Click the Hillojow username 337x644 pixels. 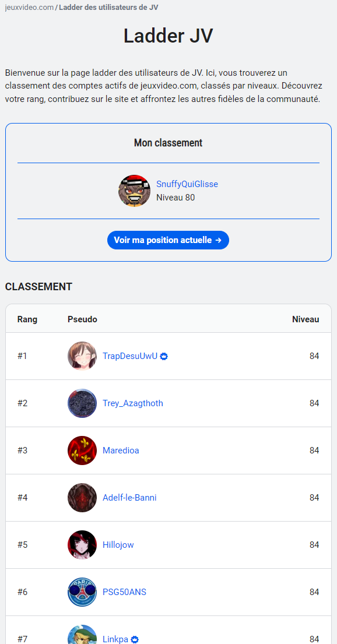pyautogui.click(x=118, y=545)
